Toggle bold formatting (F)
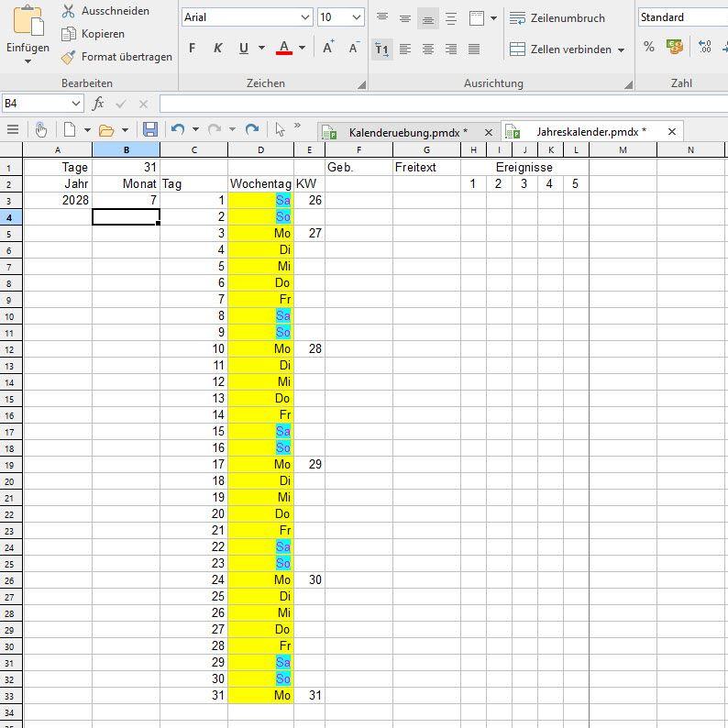Screen dimensions: 728x728 click(192, 49)
